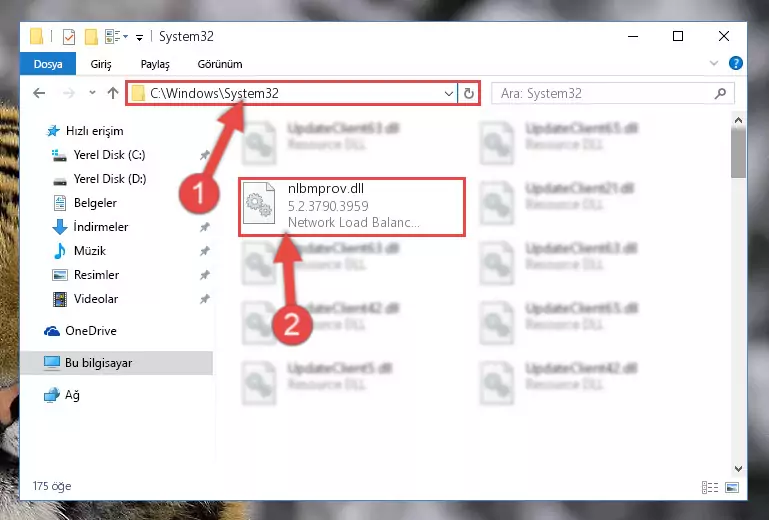Click the scroll up arrow of file list
Screen dimensions: 769x520
coord(738,120)
